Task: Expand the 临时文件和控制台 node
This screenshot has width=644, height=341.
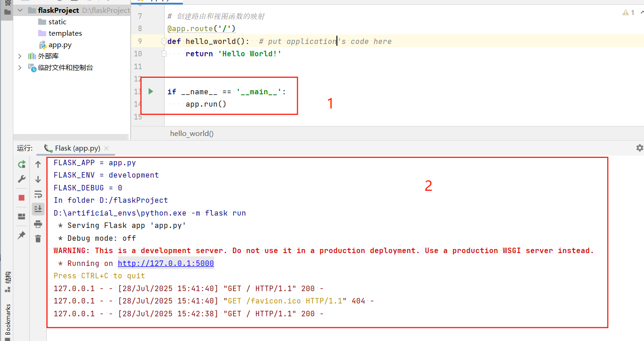Action: pyautogui.click(x=20, y=67)
